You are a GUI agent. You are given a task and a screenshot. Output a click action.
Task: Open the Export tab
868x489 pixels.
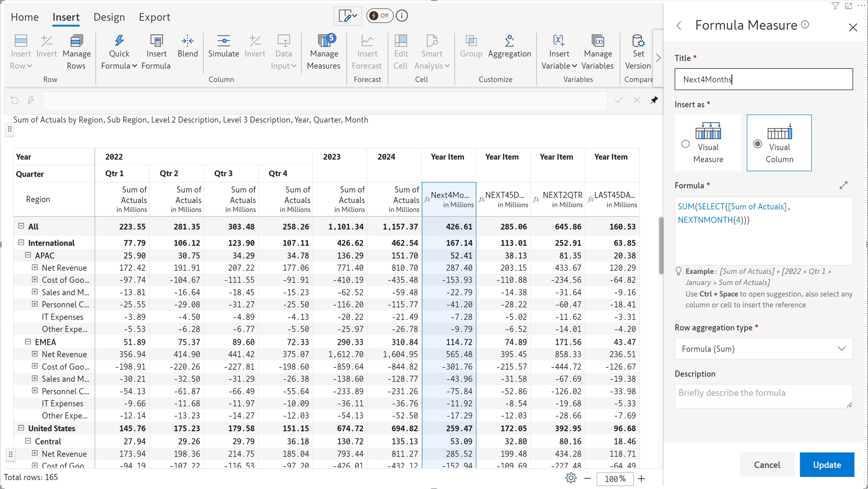point(154,17)
